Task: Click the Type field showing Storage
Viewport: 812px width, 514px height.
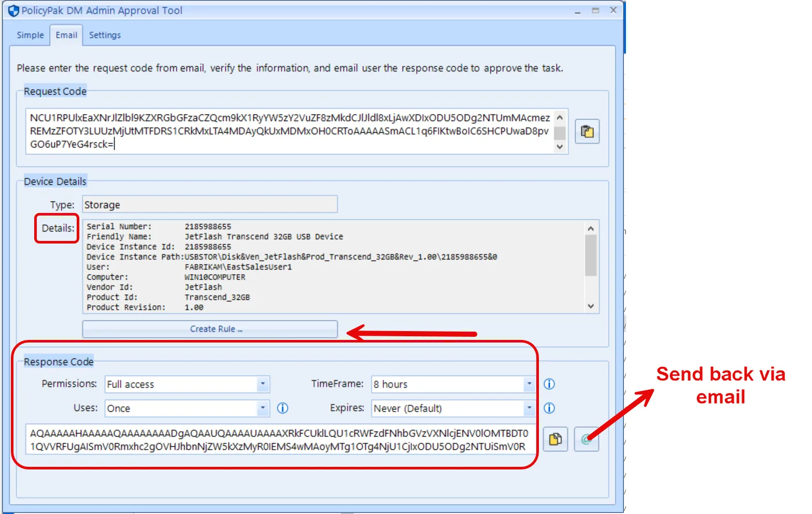Action: tap(210, 204)
